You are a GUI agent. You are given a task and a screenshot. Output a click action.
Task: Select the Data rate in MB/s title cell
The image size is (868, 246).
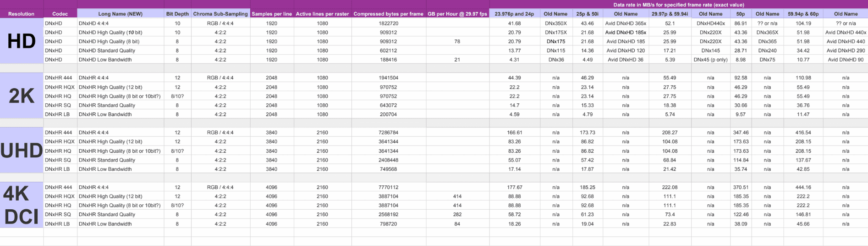coord(679,5)
